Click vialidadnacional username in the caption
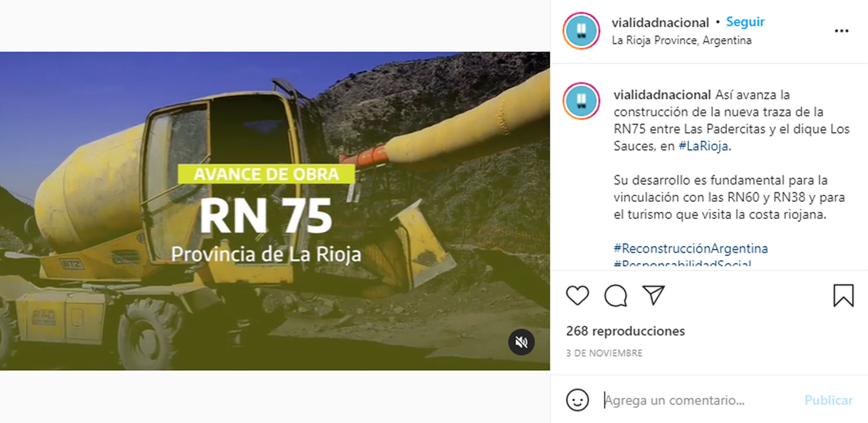Screen dimensions: 868x423 point(662,95)
